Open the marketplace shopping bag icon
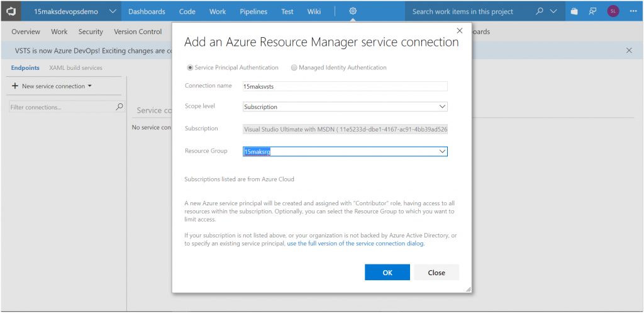This screenshot has width=644, height=313. pos(574,11)
